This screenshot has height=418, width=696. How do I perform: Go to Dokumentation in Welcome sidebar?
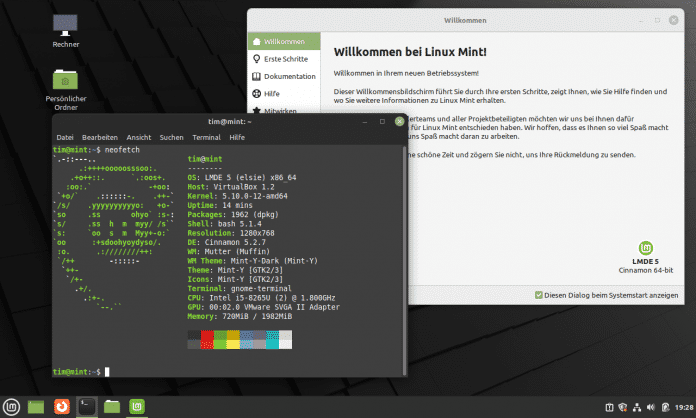pos(289,76)
